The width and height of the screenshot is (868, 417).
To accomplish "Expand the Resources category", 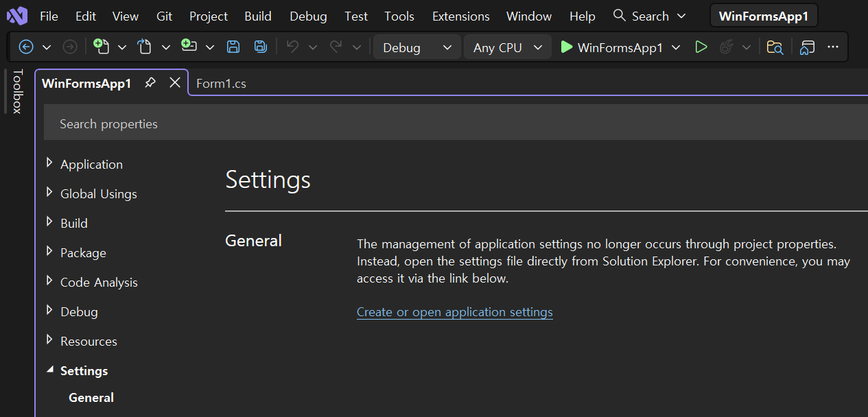I will point(49,340).
